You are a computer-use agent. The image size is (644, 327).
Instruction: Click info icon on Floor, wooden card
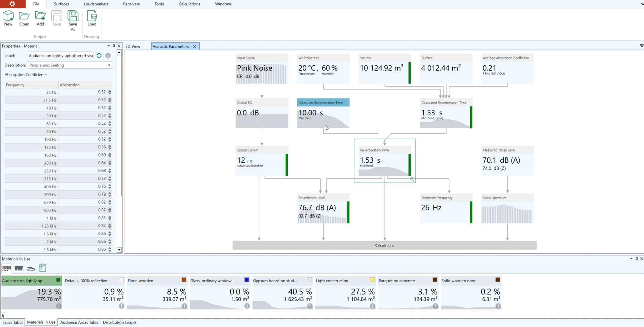tap(184, 306)
